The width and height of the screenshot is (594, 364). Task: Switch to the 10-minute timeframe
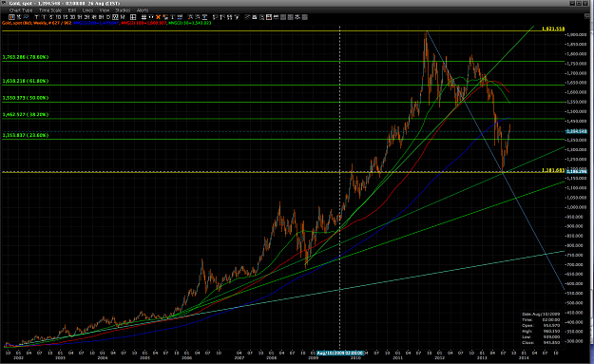(x=58, y=17)
